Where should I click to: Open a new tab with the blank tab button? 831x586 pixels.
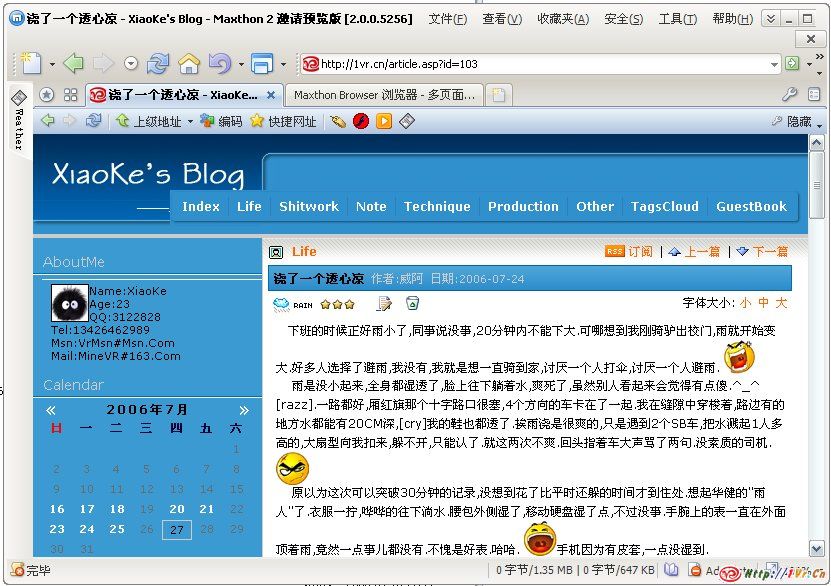point(498,95)
